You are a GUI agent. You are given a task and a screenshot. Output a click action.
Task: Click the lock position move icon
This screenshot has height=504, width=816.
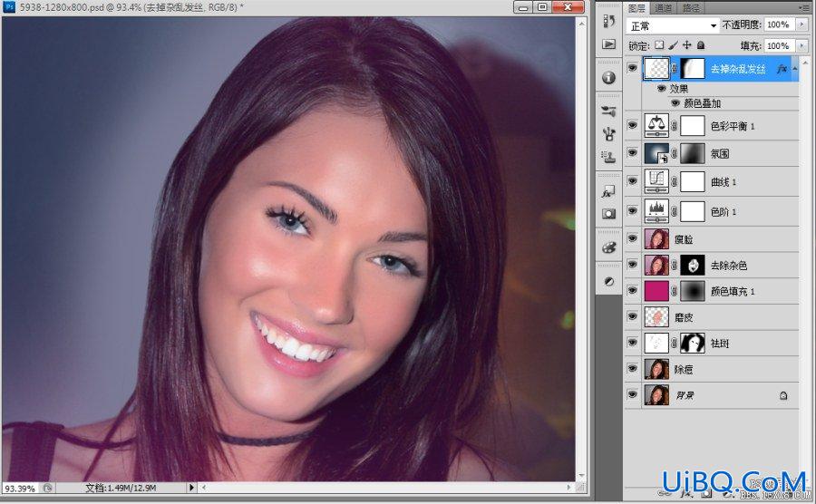pyautogui.click(x=687, y=45)
